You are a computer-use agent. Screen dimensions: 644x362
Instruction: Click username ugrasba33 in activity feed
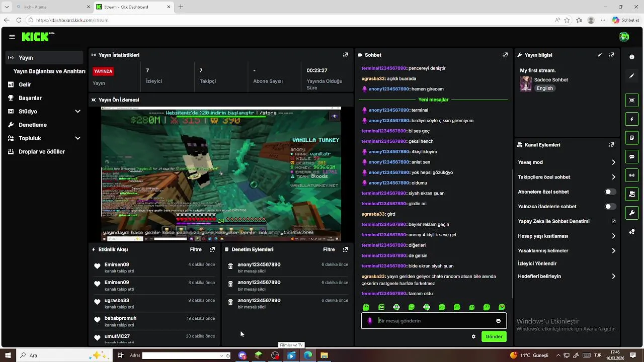click(x=117, y=301)
